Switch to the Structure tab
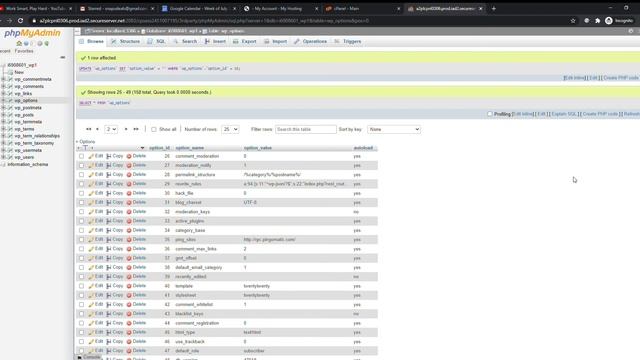The width and height of the screenshot is (640, 360). pyautogui.click(x=125, y=41)
